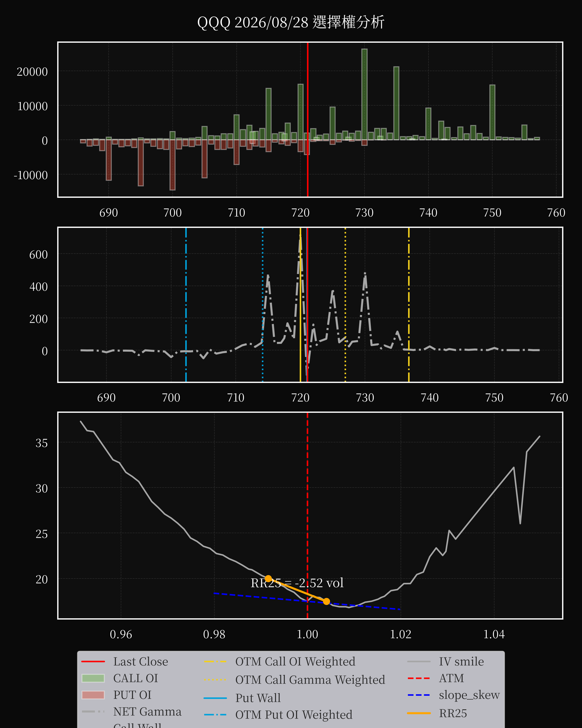Click the tallest green call bar at strike 730
582x728 pixels.
(364, 94)
